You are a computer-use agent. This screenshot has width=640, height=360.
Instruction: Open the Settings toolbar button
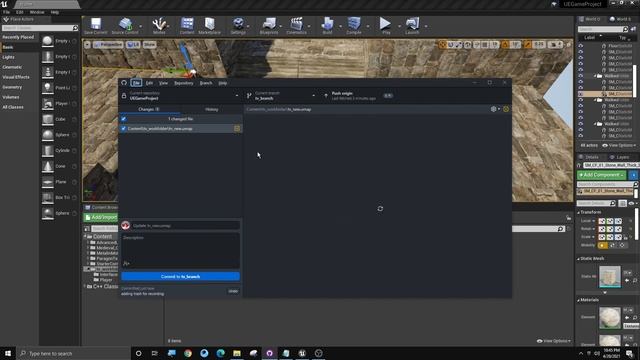tap(238, 26)
